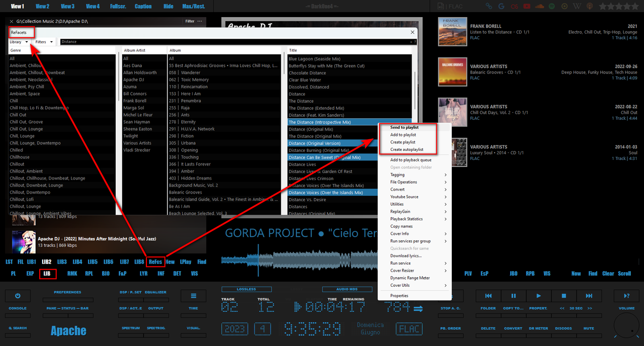The image size is (644, 346).
Task: Click the SoundCloud icon in top bar
Action: (x=539, y=7)
